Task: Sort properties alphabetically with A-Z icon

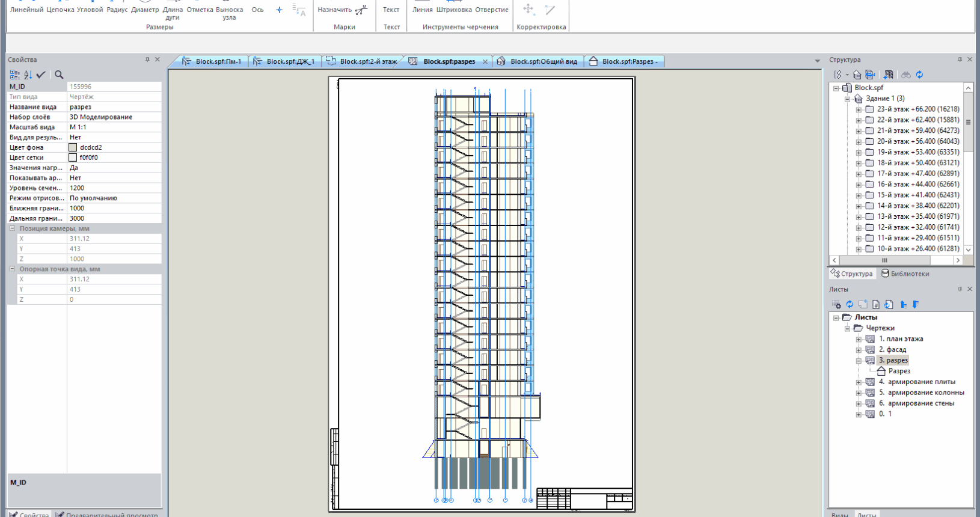Action: coord(28,75)
